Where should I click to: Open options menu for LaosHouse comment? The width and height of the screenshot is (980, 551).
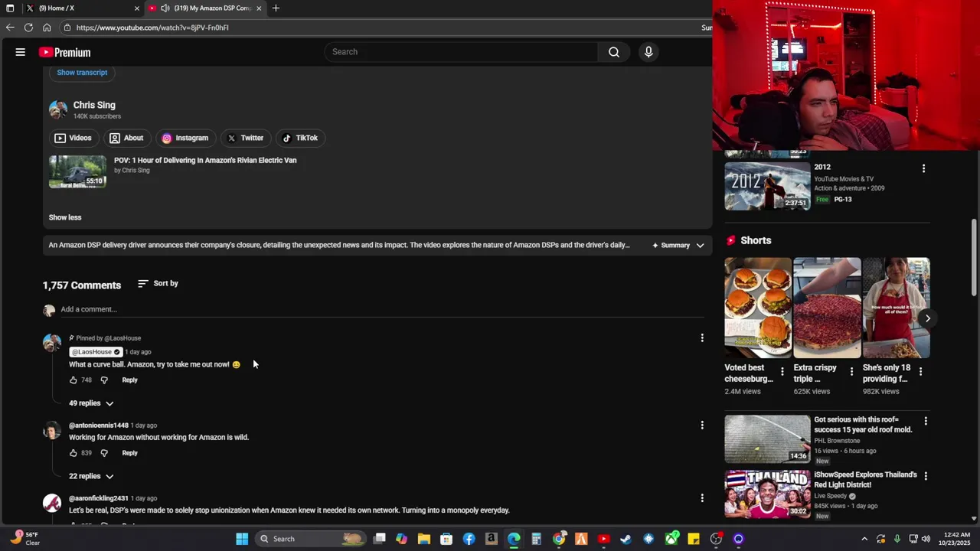click(702, 337)
